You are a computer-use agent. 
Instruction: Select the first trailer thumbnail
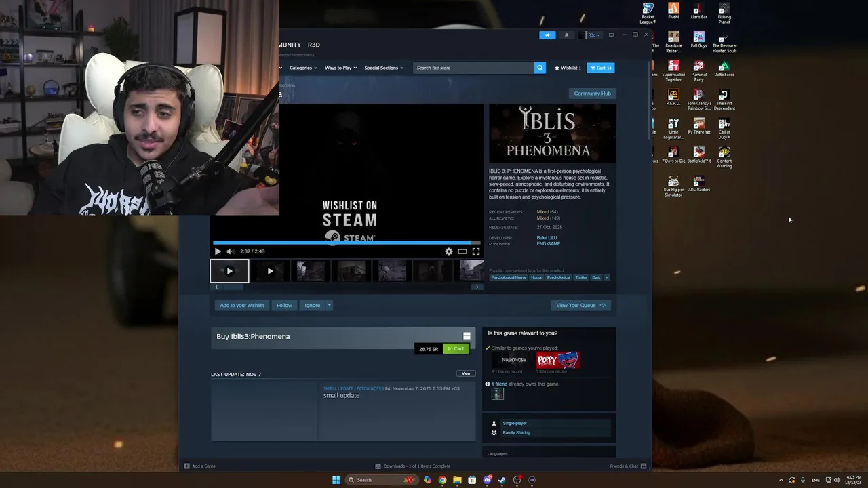(229, 271)
